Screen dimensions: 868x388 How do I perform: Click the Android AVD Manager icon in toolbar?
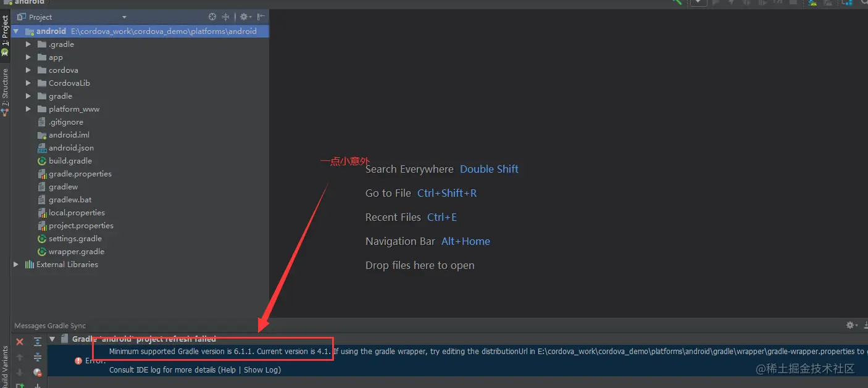[812, 2]
